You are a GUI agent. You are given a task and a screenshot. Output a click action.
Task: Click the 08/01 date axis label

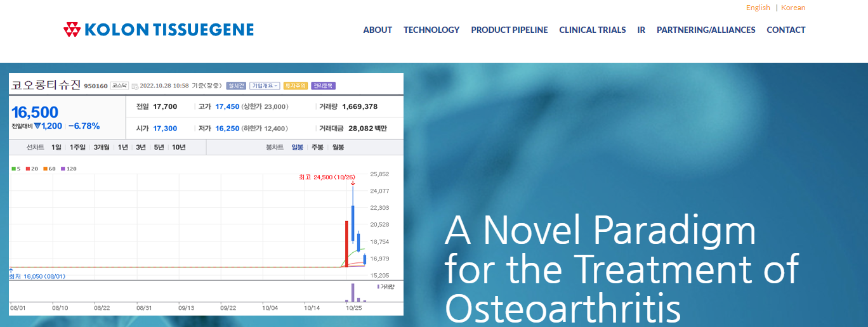coord(17,307)
